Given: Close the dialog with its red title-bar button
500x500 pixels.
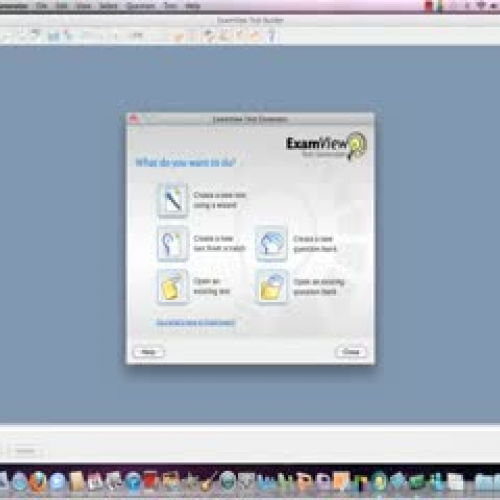Looking at the screenshot, I should [134, 119].
